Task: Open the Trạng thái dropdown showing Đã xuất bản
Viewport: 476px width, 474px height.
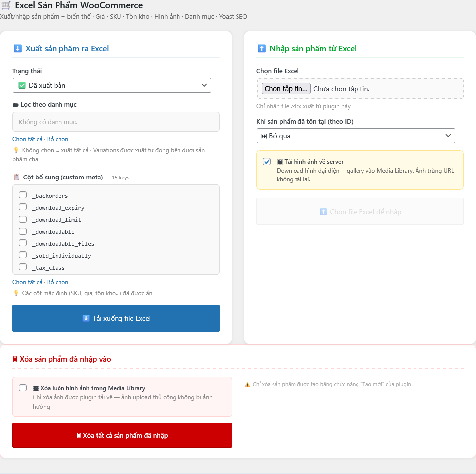Action: pos(112,85)
